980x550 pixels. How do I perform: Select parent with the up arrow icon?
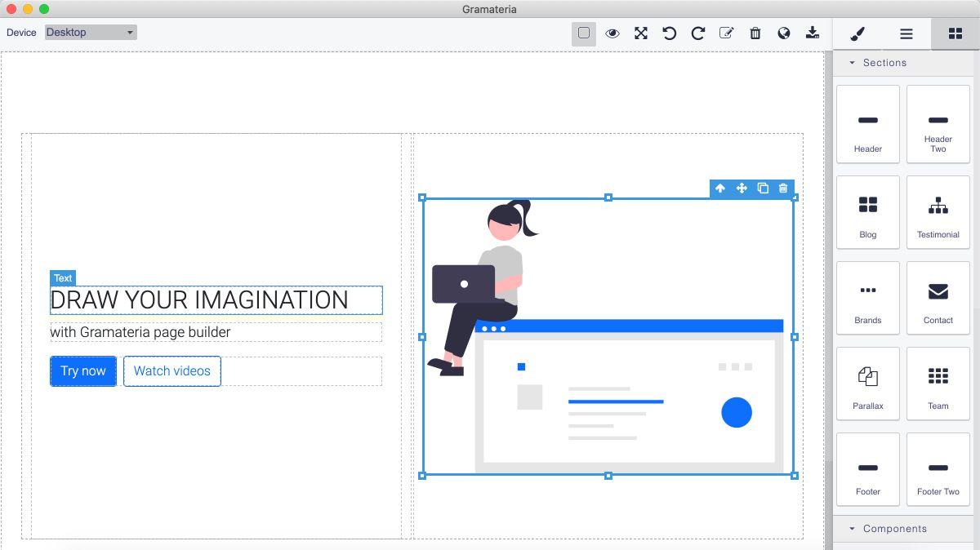[720, 189]
